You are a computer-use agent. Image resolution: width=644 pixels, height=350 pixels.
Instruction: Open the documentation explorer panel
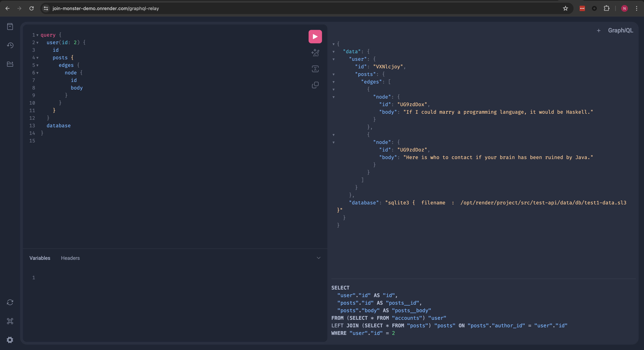click(x=10, y=27)
